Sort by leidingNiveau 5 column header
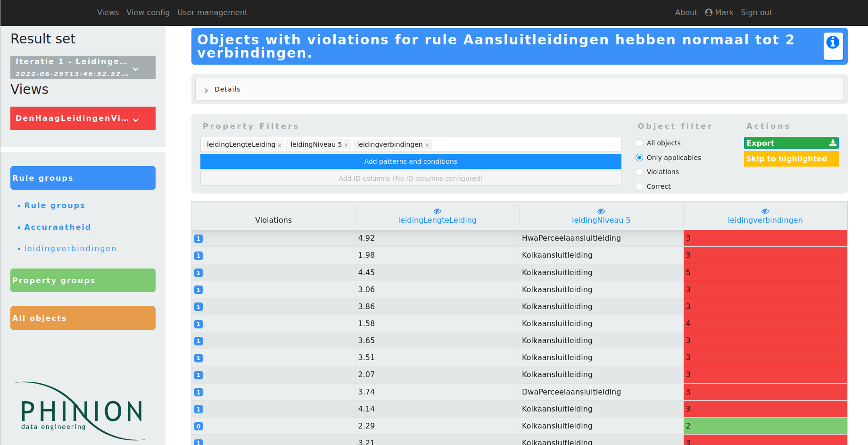Viewport: 868px width, 445px height. pyautogui.click(x=601, y=220)
